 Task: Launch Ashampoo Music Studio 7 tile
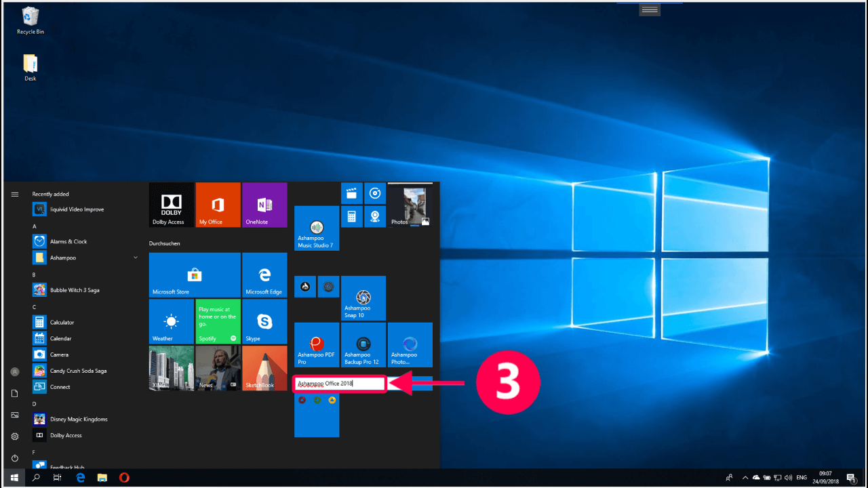317,228
